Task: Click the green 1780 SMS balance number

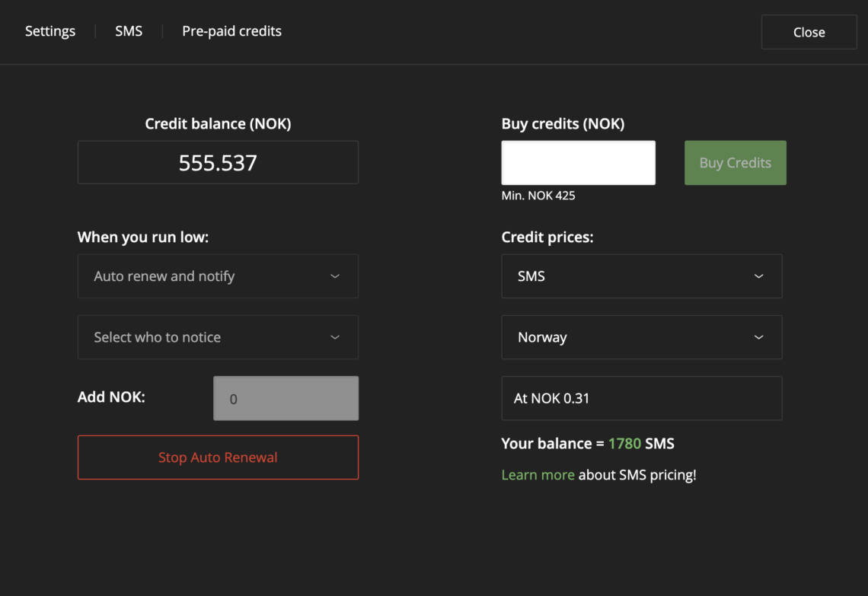Action: point(624,444)
